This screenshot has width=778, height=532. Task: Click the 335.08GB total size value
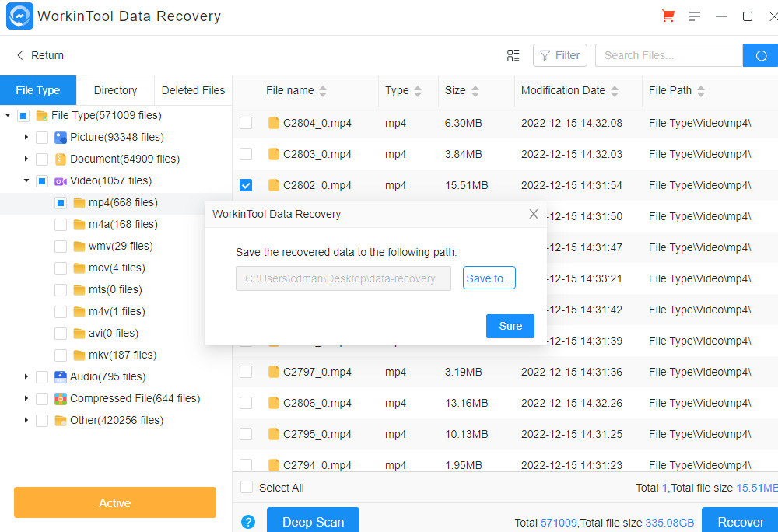click(x=669, y=523)
